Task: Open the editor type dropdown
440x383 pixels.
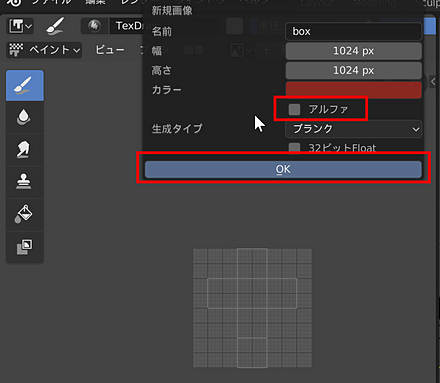Action: 20,26
